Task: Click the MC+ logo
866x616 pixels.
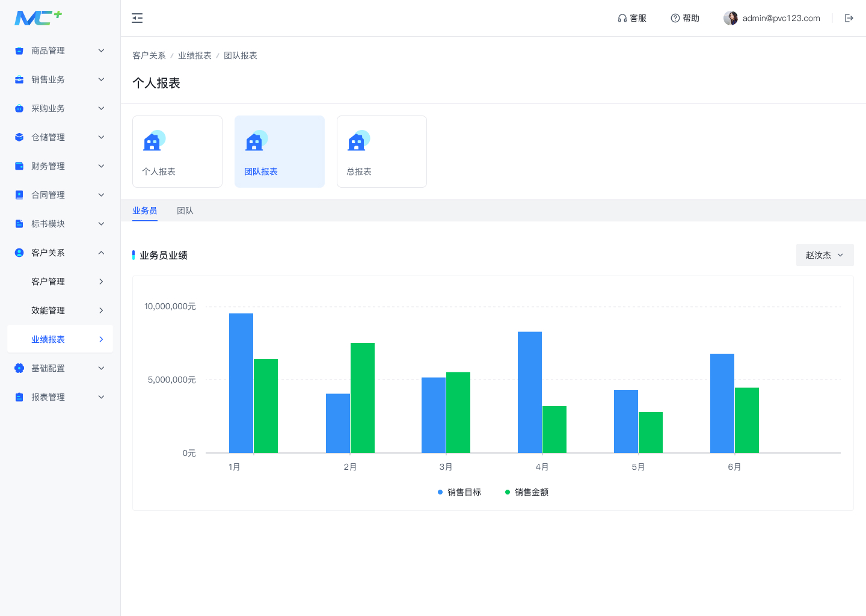Action: (38, 18)
